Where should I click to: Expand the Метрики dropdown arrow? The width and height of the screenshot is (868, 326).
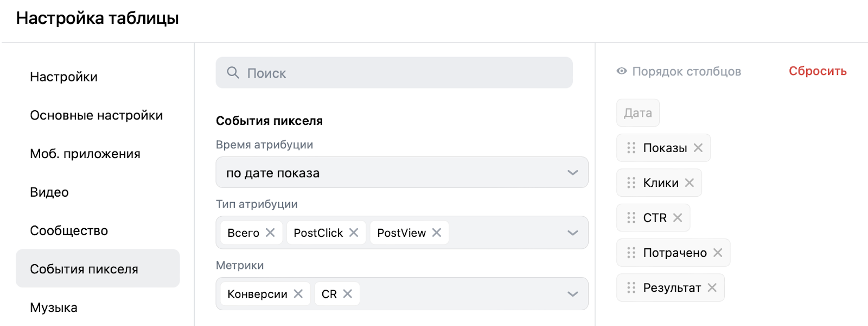tap(572, 294)
